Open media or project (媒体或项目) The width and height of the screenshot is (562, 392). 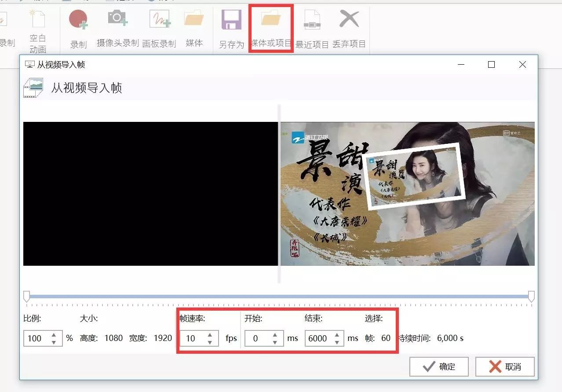click(271, 29)
